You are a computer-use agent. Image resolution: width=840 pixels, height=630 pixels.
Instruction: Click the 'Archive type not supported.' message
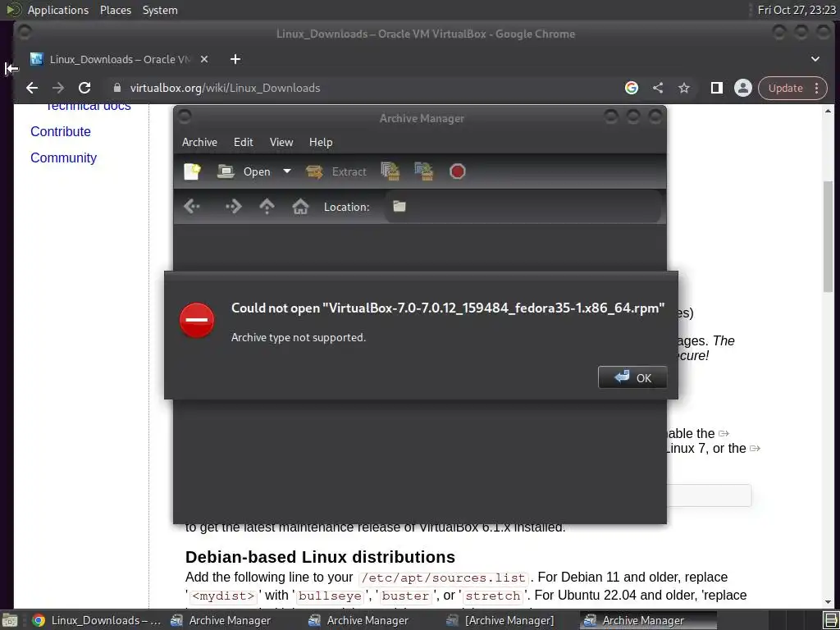click(299, 337)
